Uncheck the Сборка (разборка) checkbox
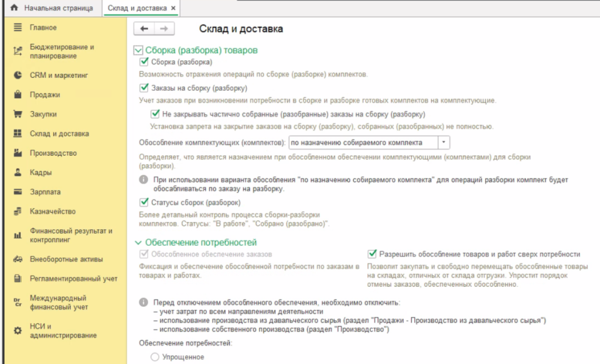This screenshot has width=600, height=364. [144, 62]
